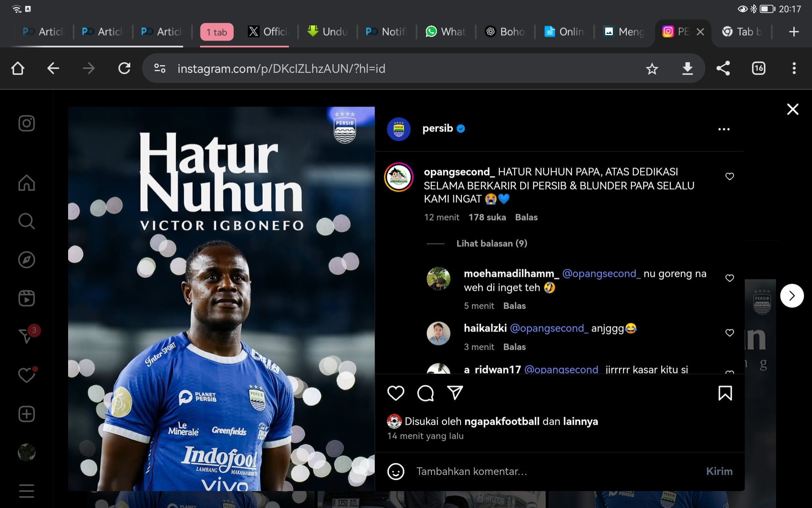
Task: Open Instagram search in sidebar
Action: click(x=27, y=221)
